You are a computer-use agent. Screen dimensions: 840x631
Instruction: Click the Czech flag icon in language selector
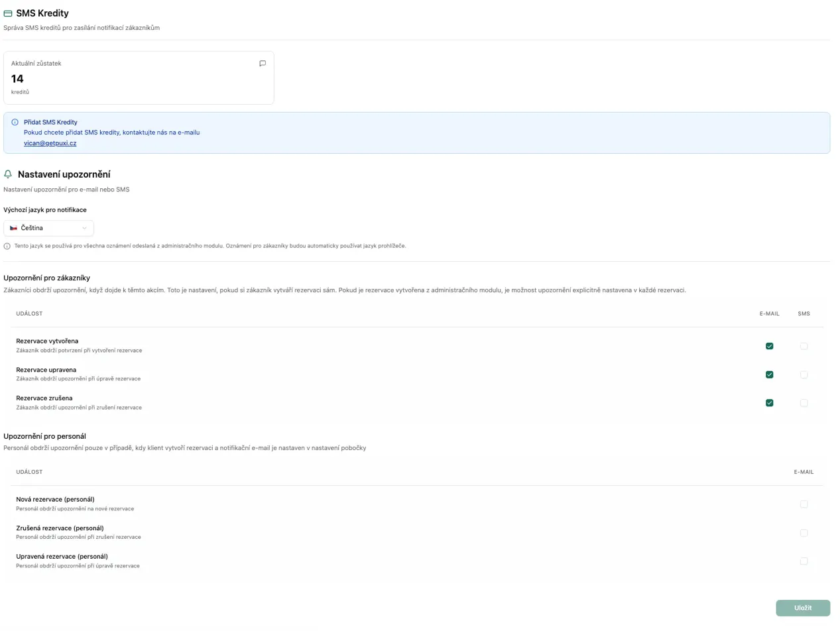tap(13, 228)
